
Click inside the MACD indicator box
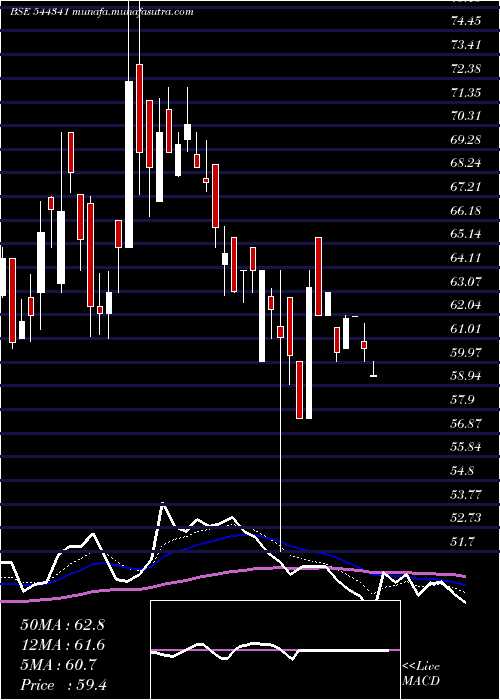(x=275, y=650)
